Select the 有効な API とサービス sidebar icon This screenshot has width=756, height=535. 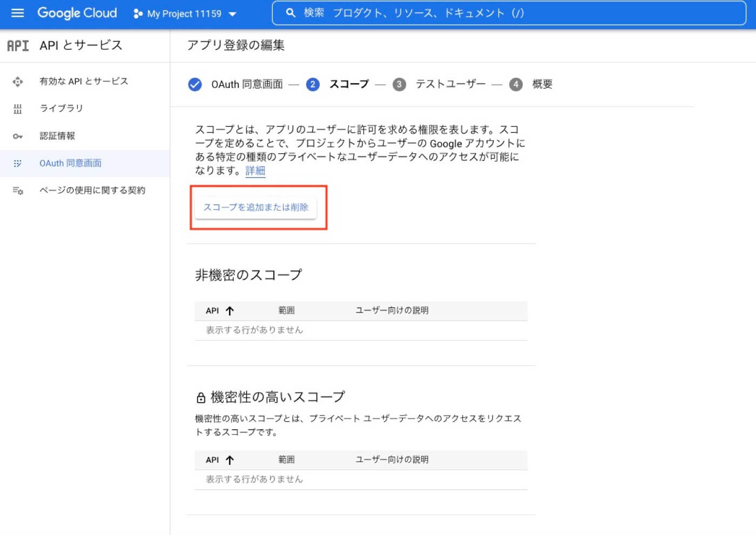point(18,81)
